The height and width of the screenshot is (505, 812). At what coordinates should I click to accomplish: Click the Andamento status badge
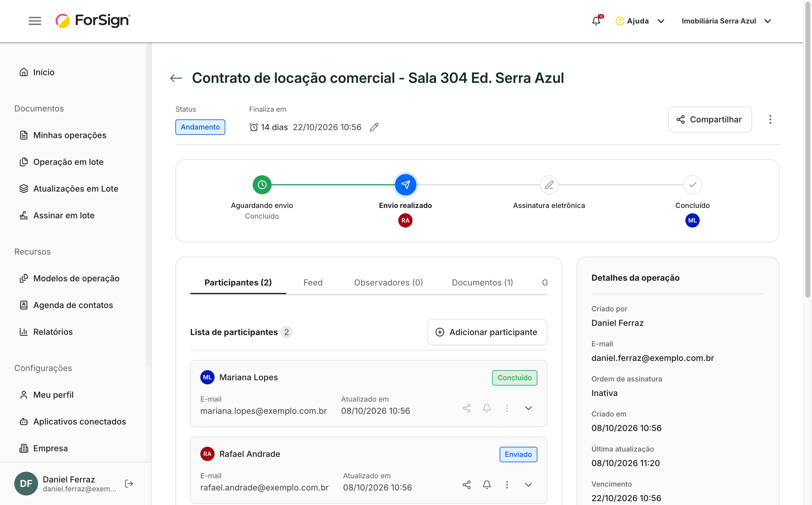coord(200,127)
